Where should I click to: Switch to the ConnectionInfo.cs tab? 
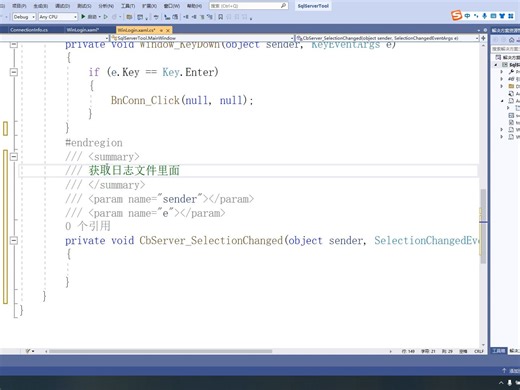(x=29, y=30)
